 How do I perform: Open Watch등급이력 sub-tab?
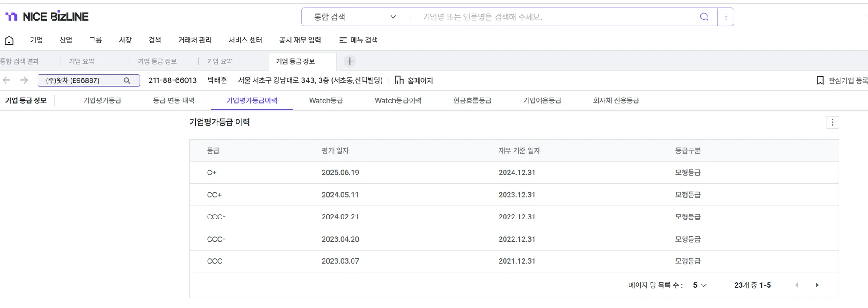(x=398, y=101)
